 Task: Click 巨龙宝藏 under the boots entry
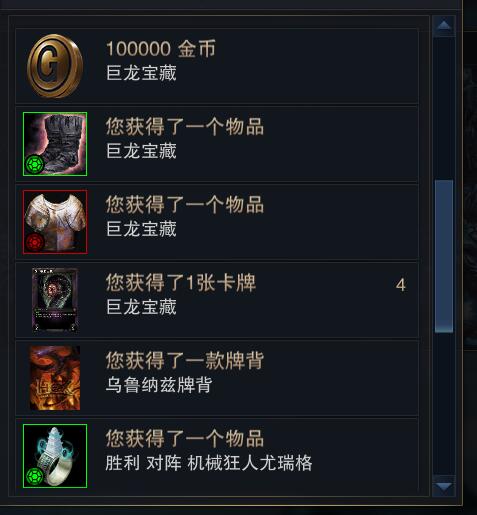click(x=141, y=151)
